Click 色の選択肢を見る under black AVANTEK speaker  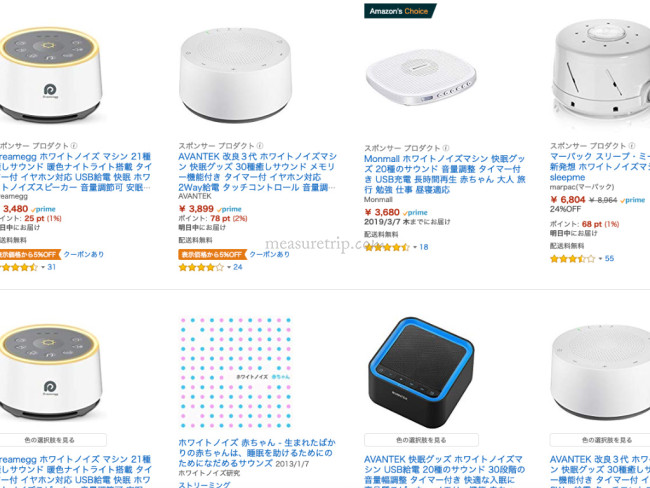click(x=421, y=440)
